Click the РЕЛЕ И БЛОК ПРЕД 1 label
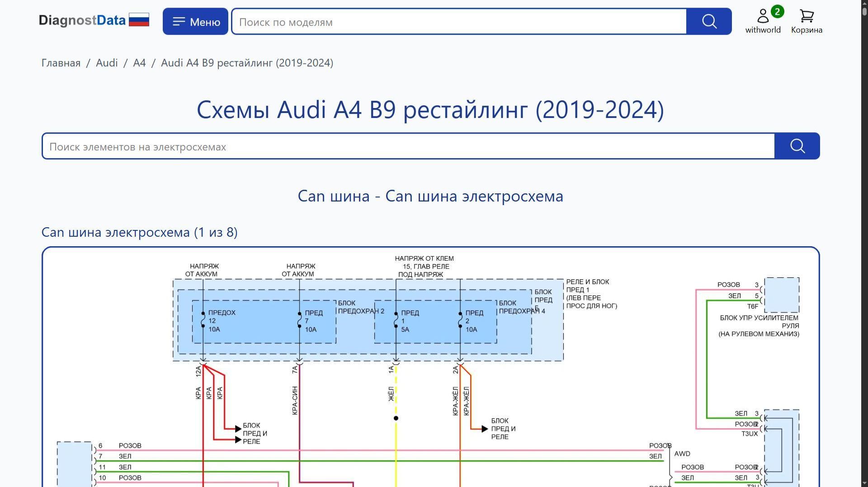The image size is (868, 487). tap(592, 294)
